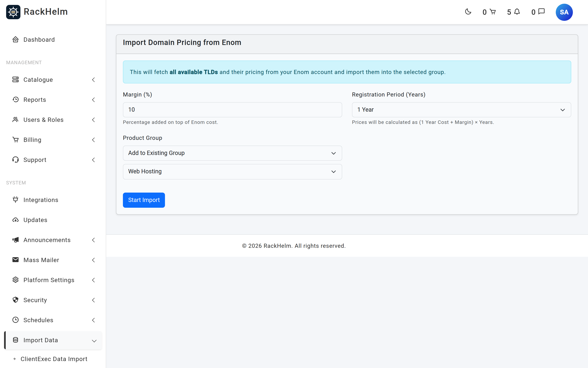
Task: Expand the Schedules menu chevron
Action: pos(94,320)
